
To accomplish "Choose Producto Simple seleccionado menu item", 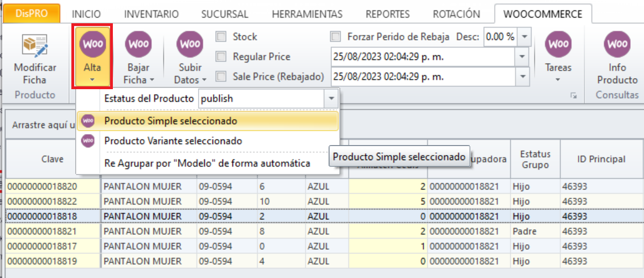I will pos(207,121).
